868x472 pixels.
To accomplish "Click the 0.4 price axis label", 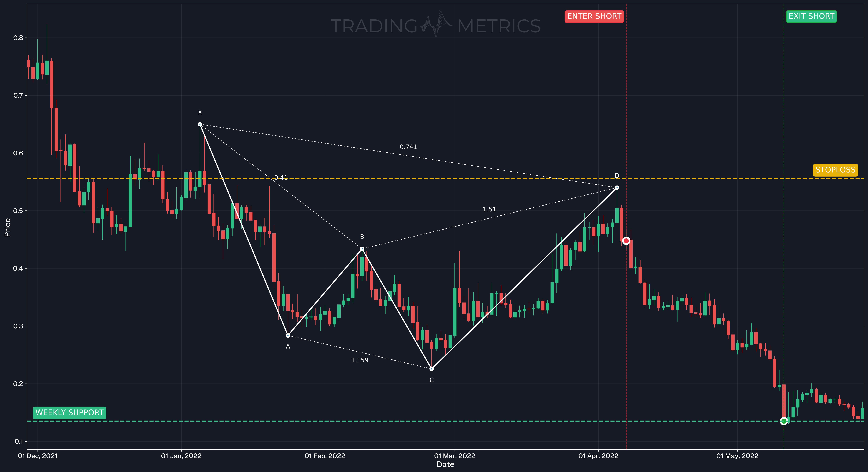I will click(18, 269).
